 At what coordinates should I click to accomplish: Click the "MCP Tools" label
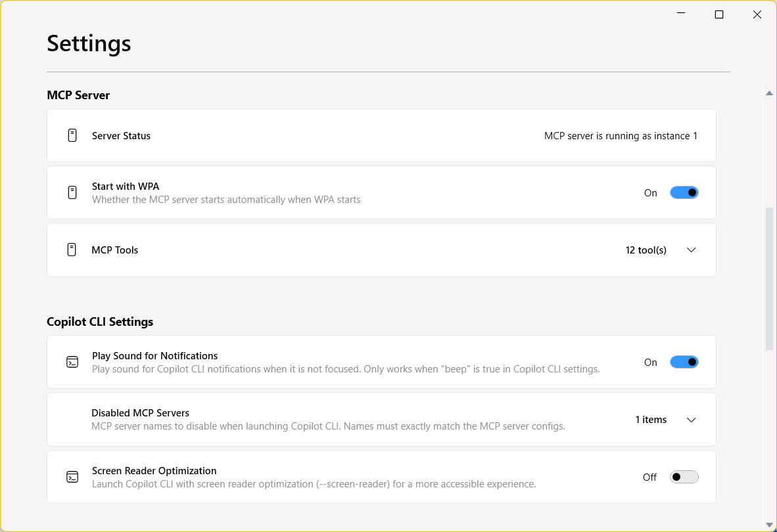point(114,250)
